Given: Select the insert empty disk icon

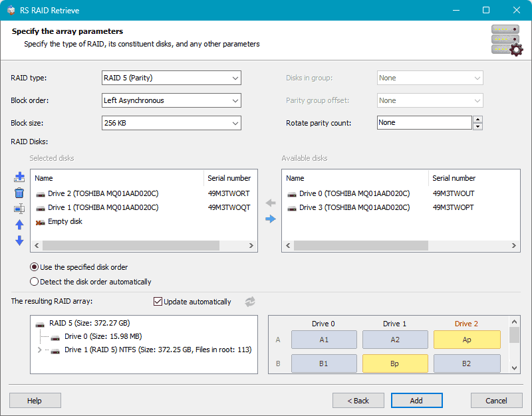Looking at the screenshot, I should pyautogui.click(x=19, y=209).
